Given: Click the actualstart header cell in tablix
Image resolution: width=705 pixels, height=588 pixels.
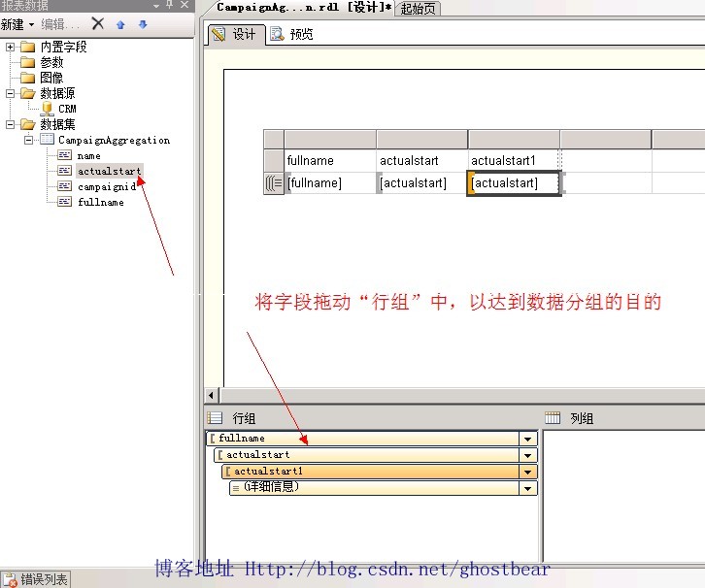Looking at the screenshot, I should (x=421, y=160).
